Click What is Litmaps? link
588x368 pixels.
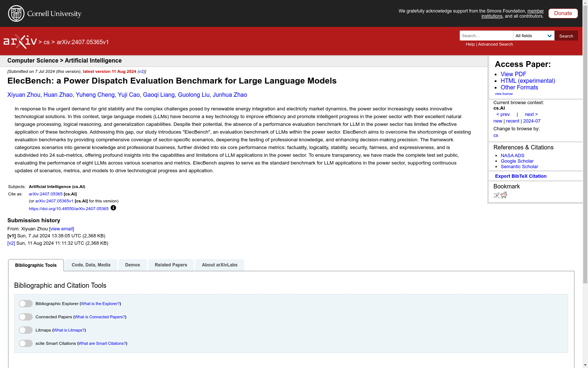coord(69,330)
